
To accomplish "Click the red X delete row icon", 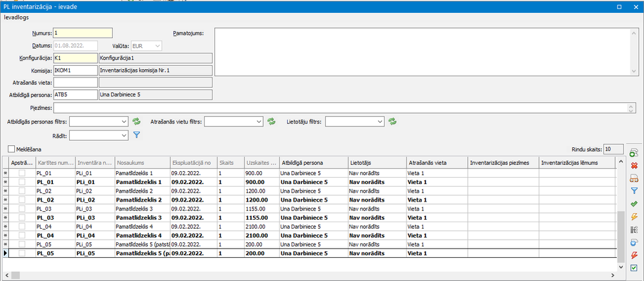I will click(633, 166).
